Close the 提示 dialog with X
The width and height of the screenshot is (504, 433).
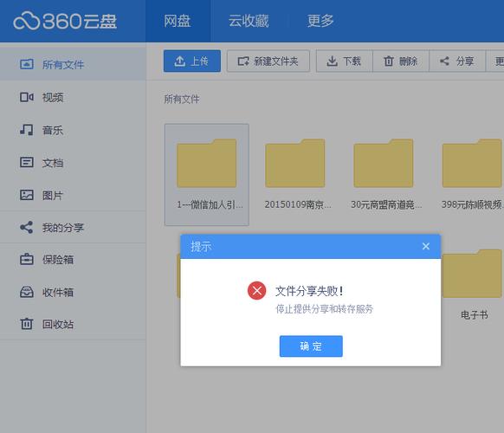tap(426, 246)
